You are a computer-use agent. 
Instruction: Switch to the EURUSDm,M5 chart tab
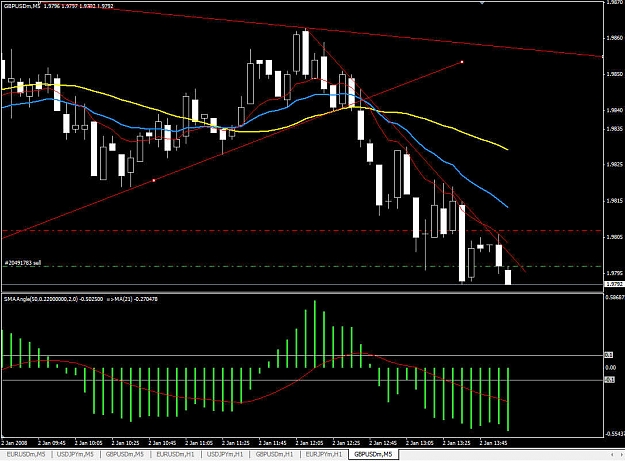(x=26, y=454)
